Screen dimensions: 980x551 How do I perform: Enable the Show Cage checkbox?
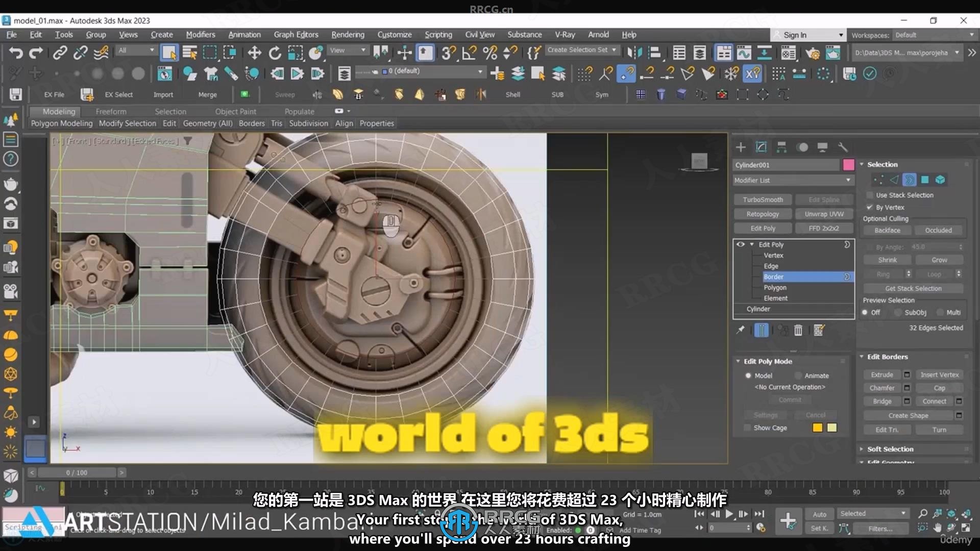click(x=748, y=428)
